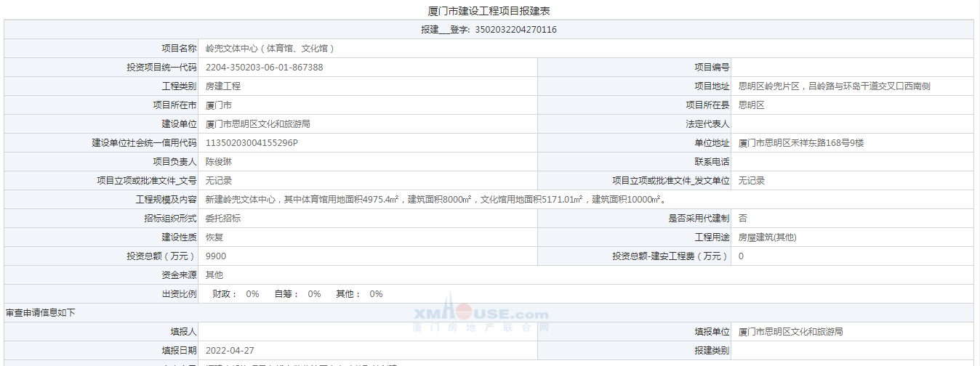Click the 房建工程 project category value
980x366 pixels.
(x=222, y=86)
